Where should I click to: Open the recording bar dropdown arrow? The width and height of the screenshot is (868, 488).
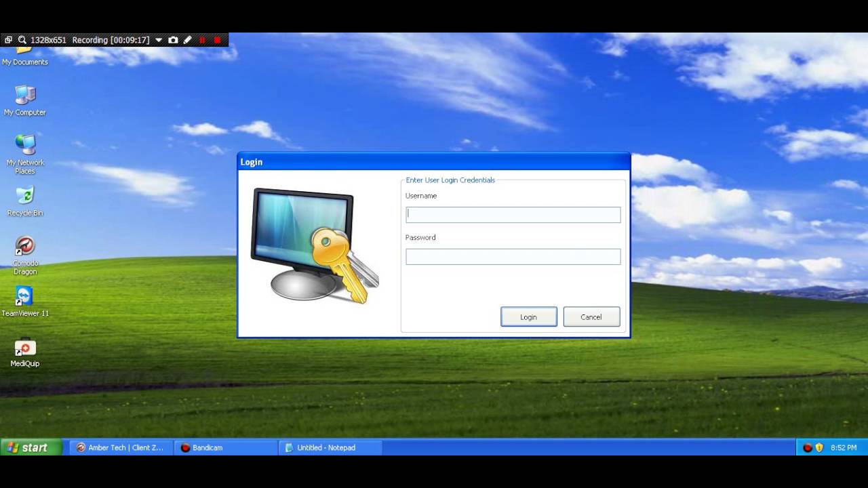click(159, 40)
